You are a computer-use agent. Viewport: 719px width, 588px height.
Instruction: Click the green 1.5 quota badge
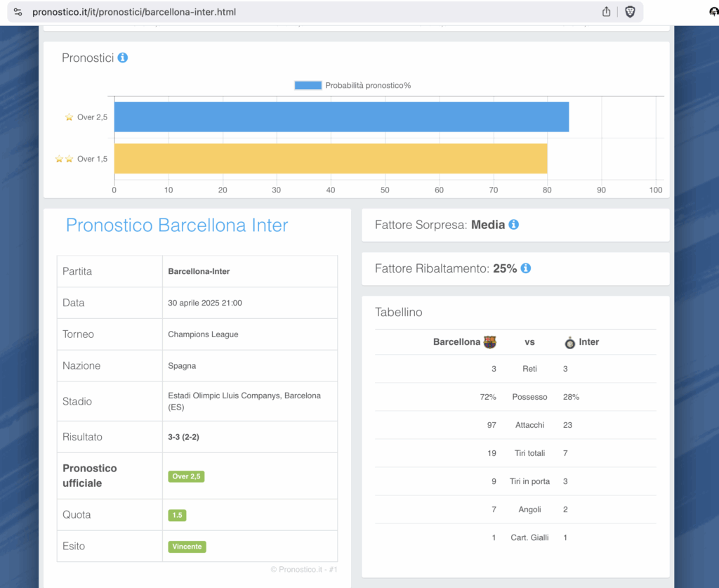177,515
